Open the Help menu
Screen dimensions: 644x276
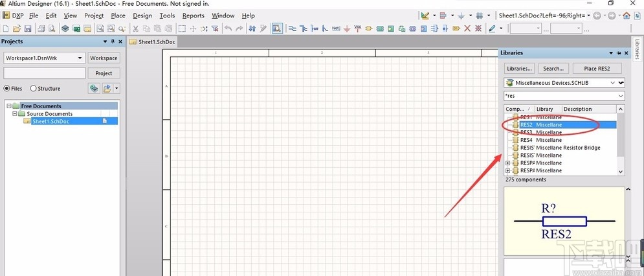(248, 16)
